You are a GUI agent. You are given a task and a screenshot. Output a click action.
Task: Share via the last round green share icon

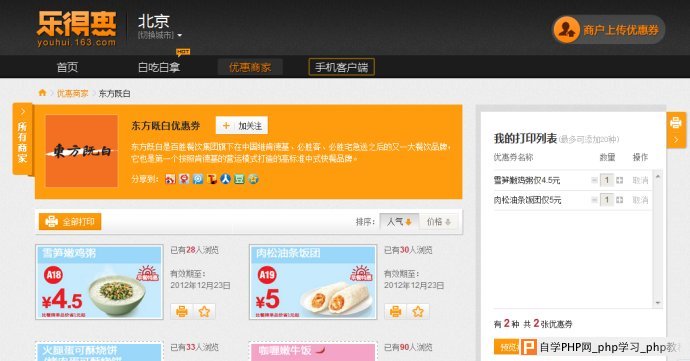click(x=253, y=179)
